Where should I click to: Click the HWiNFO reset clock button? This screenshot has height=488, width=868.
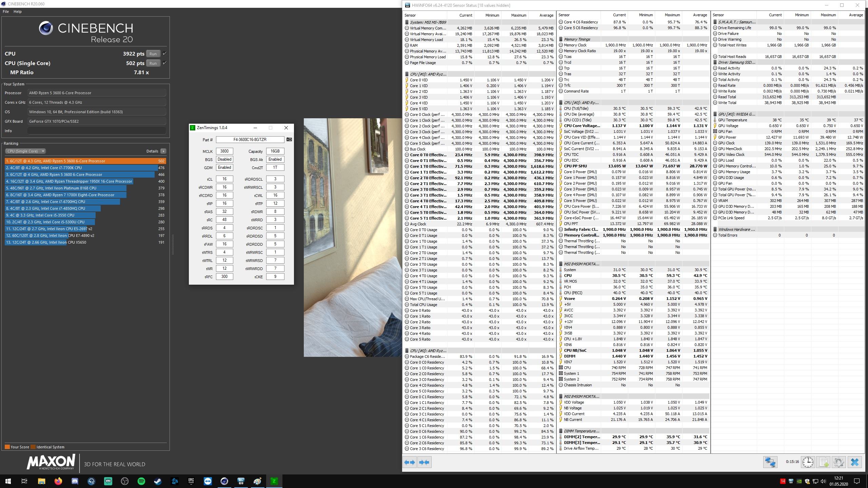pos(808,462)
